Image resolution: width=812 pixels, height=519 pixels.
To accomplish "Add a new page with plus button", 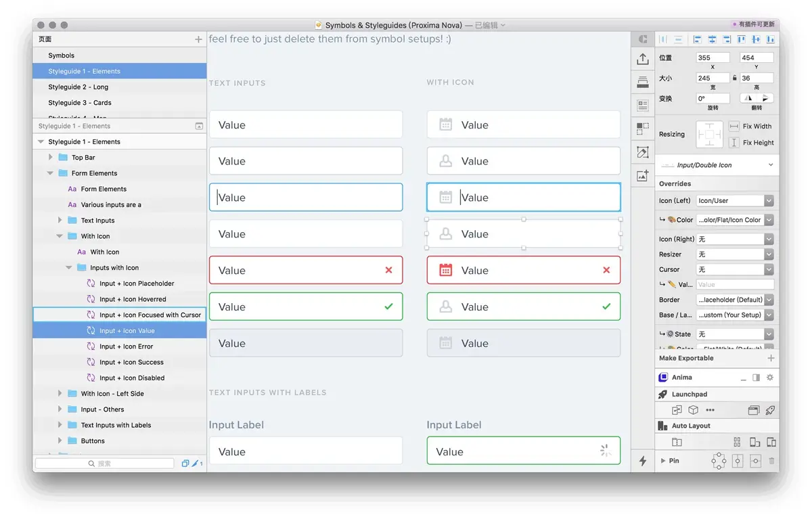I will point(198,39).
